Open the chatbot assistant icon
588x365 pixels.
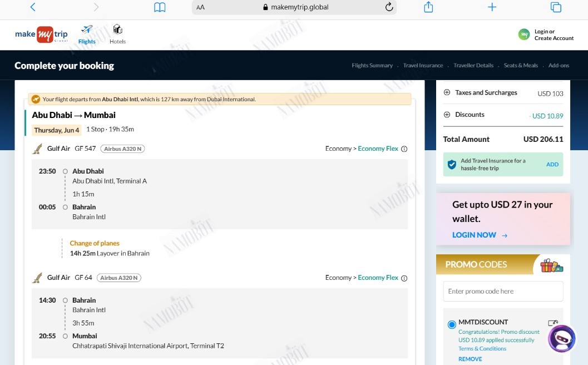pos(562,338)
